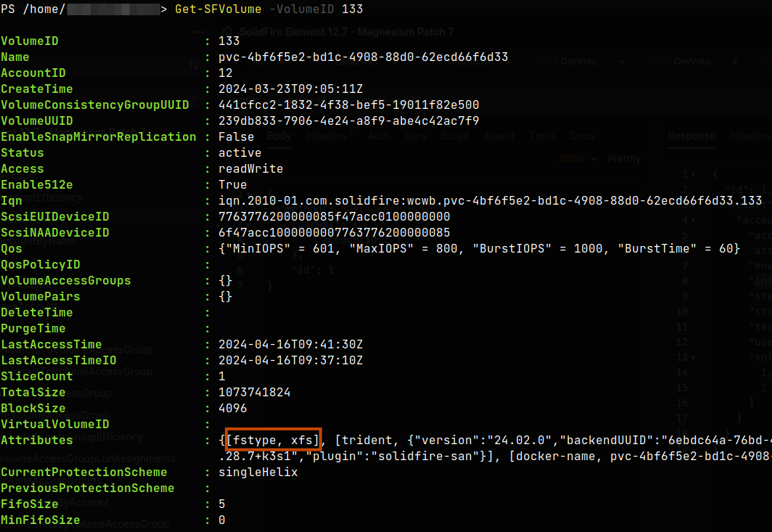Collapse JSON fold arrow at line 4
The width and height of the screenshot is (772, 532).
pyautogui.click(x=693, y=220)
